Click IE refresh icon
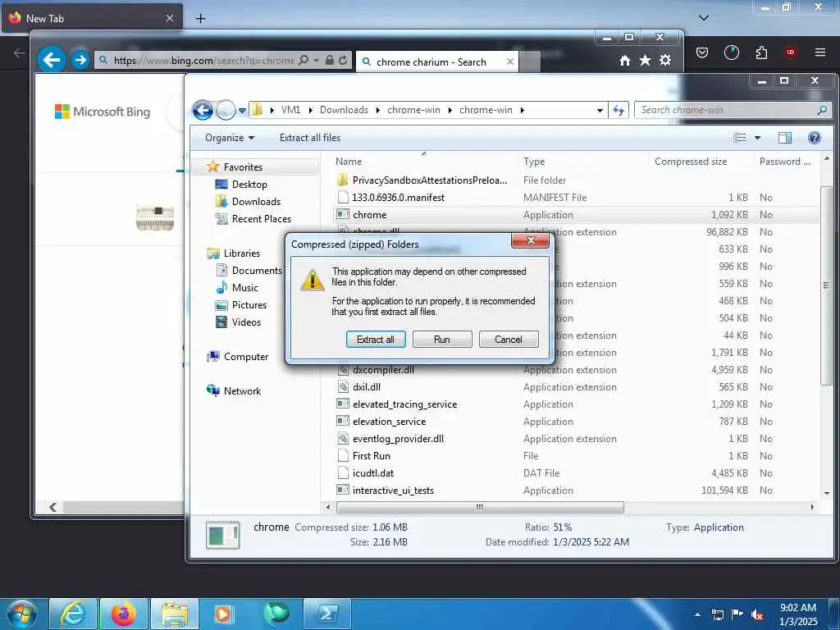Screen dimensions: 840x630 (343, 60)
